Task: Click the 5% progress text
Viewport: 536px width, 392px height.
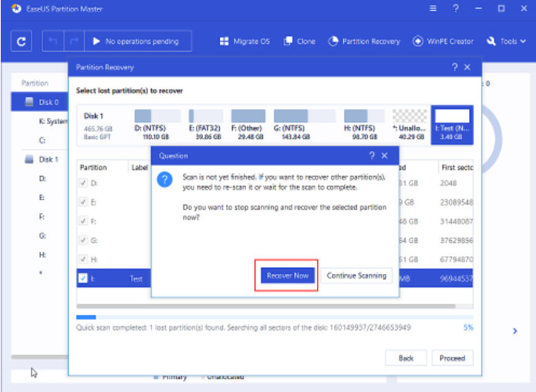Action: 468,327
